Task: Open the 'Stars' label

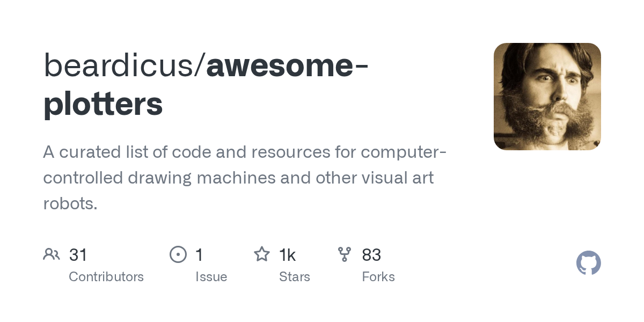Action: pos(295,277)
